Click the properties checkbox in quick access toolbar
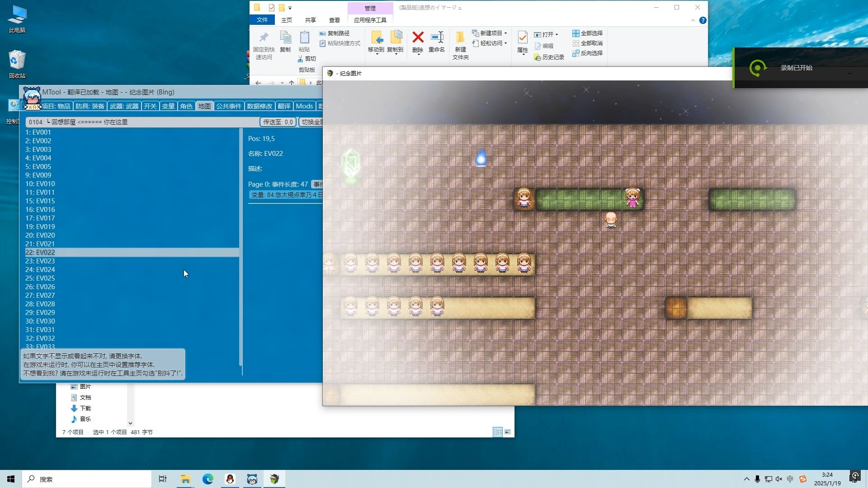Image resolution: width=868 pixels, height=488 pixels. tap(271, 8)
